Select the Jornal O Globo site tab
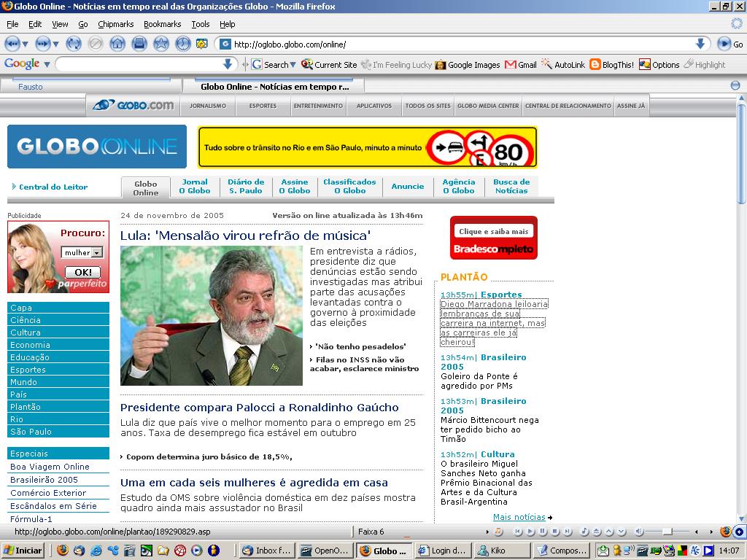 194,186
